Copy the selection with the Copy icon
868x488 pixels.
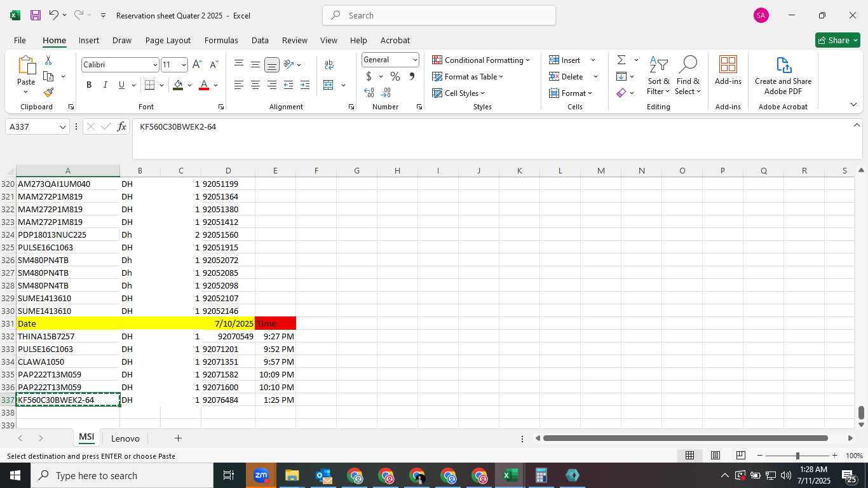[x=48, y=76]
